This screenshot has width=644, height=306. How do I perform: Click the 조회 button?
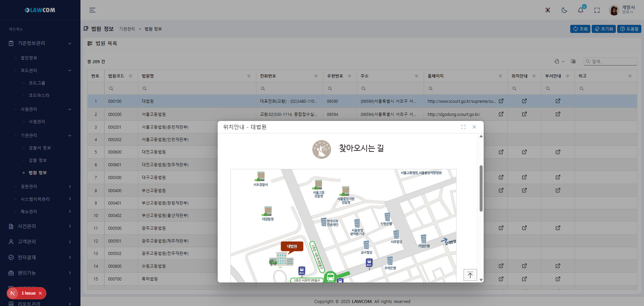click(580, 29)
